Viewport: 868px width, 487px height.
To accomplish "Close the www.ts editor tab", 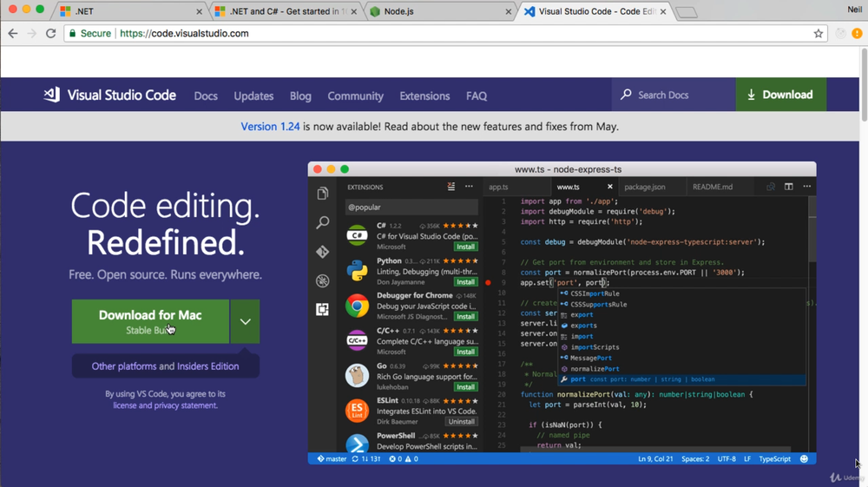I will [610, 187].
